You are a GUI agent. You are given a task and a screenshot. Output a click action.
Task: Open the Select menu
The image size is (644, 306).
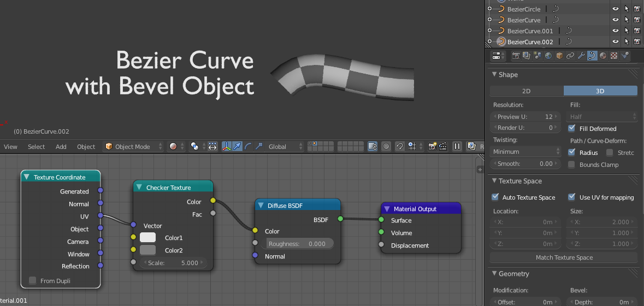pyautogui.click(x=36, y=146)
